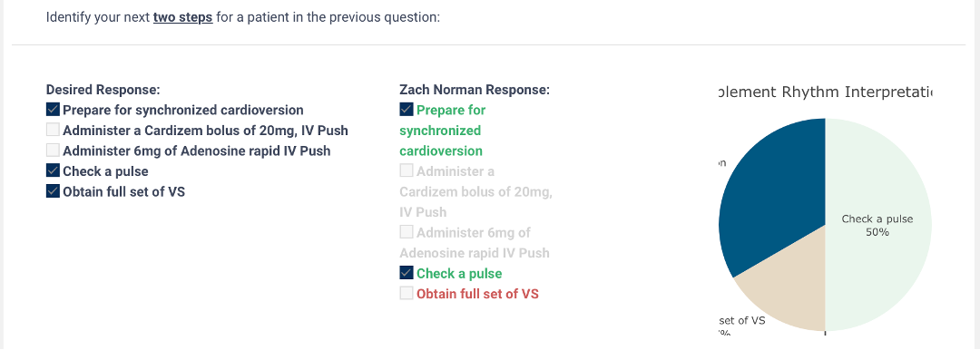Toggle desired Obtain full set of VS checkbox
The image size is (980, 350).
point(54,191)
